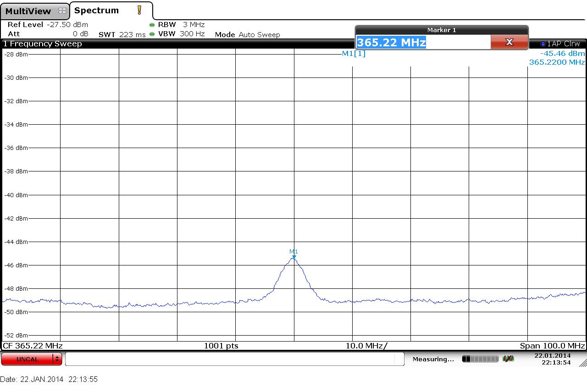Click the blue trace indicator for 1AP Clrw
Screen dimensions: 587x392
(x=543, y=44)
